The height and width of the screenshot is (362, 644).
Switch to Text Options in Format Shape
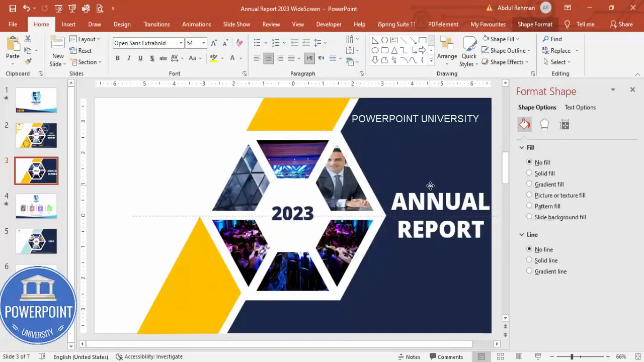(x=580, y=107)
